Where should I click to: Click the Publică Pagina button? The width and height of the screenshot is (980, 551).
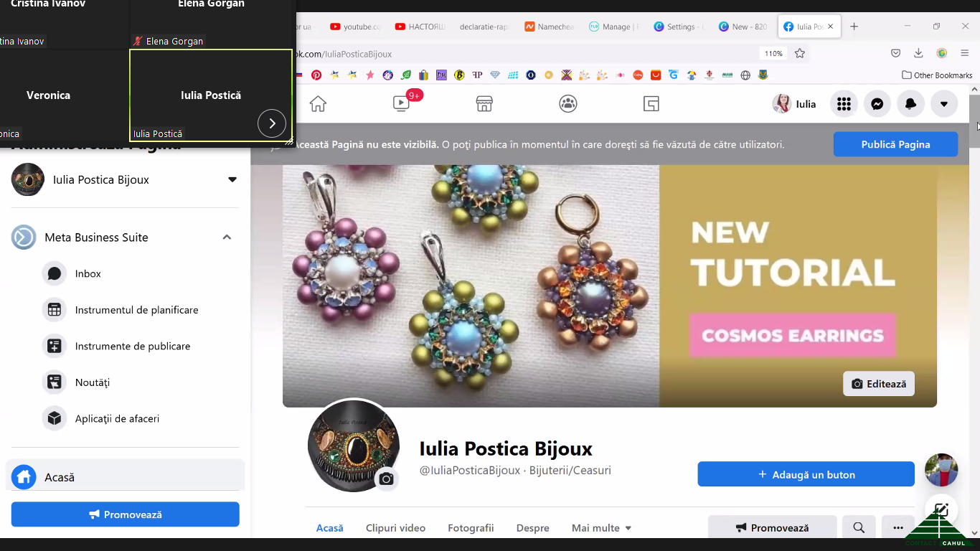pyautogui.click(x=895, y=144)
